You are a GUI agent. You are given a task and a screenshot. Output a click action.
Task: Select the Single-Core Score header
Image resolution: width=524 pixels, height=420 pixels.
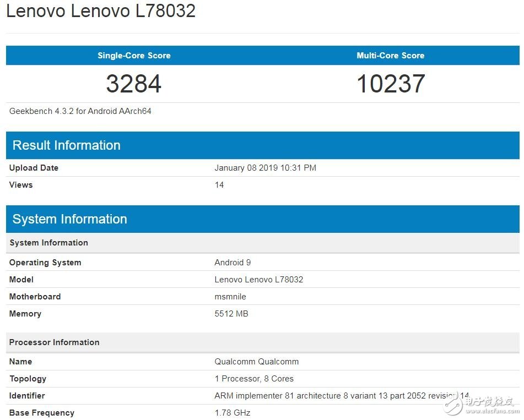click(134, 56)
